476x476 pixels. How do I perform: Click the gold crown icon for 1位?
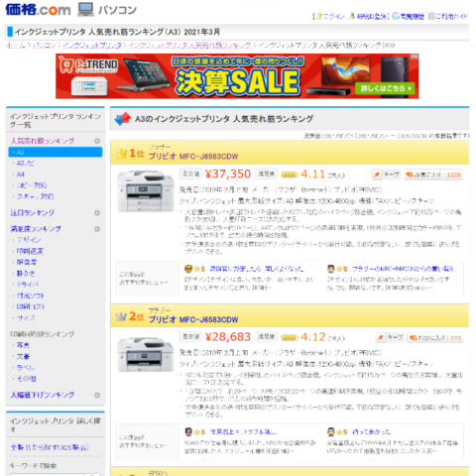pos(122,153)
